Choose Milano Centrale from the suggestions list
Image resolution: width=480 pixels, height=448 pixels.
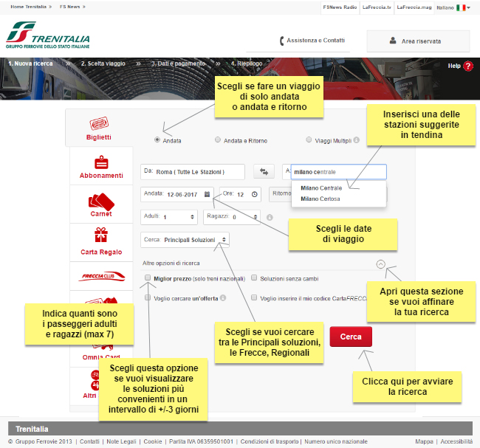click(x=321, y=188)
